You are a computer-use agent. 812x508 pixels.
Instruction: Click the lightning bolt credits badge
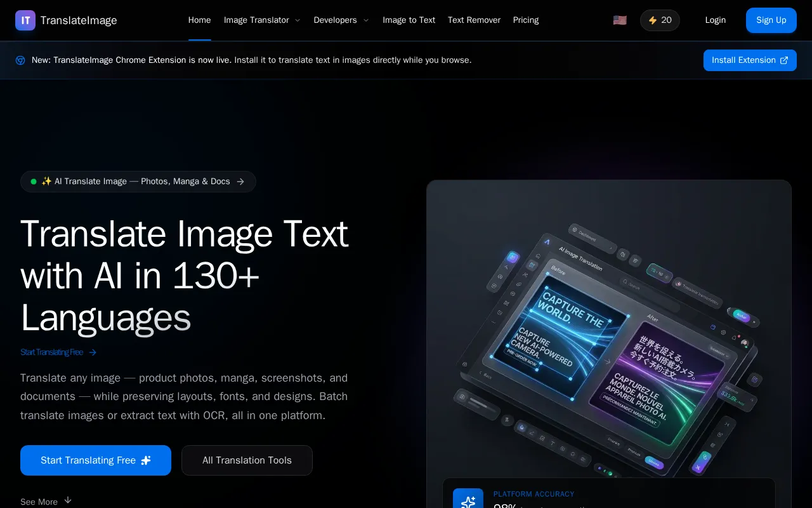660,20
